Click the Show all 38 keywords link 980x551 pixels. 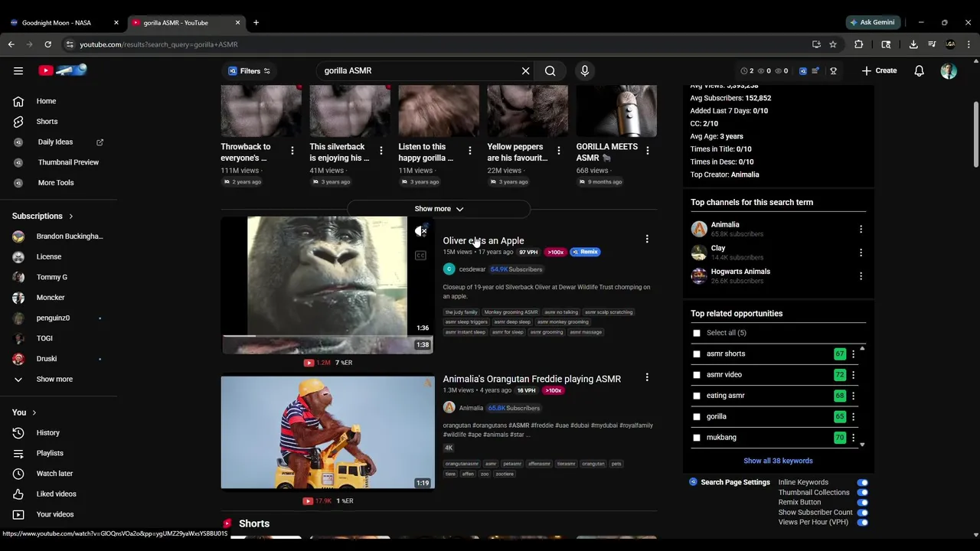[x=778, y=461]
